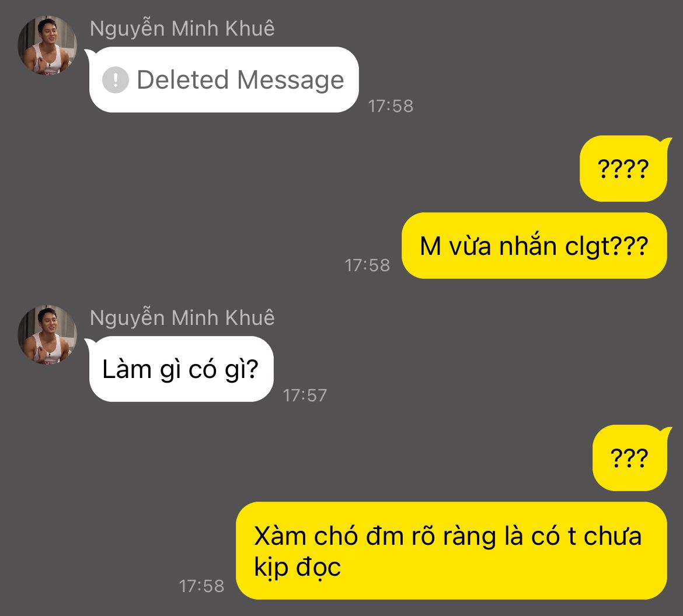Tap the exclamation icon in the deleted message
This screenshot has width=683, height=616.
[x=116, y=80]
